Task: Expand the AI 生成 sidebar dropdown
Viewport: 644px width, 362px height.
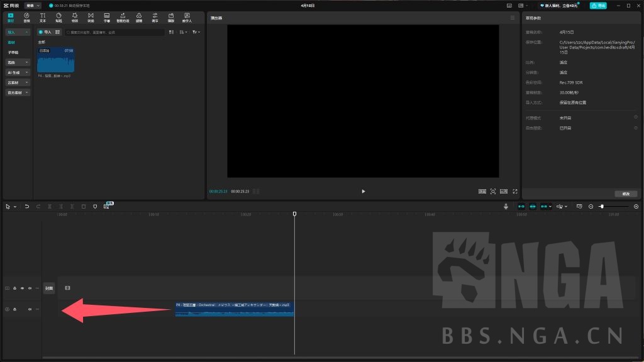Action: pyautogui.click(x=18, y=72)
